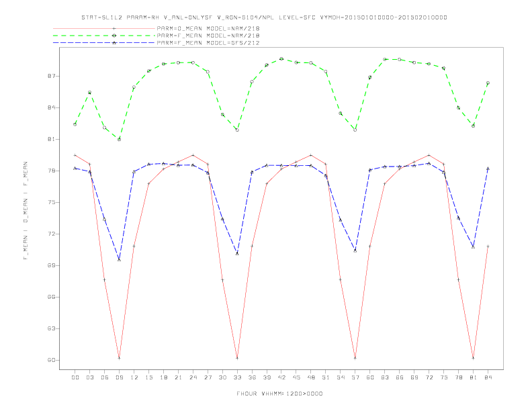Click y-axis tick label 87
Image resolution: width=532 pixels, height=411 pixels.
click(52, 77)
